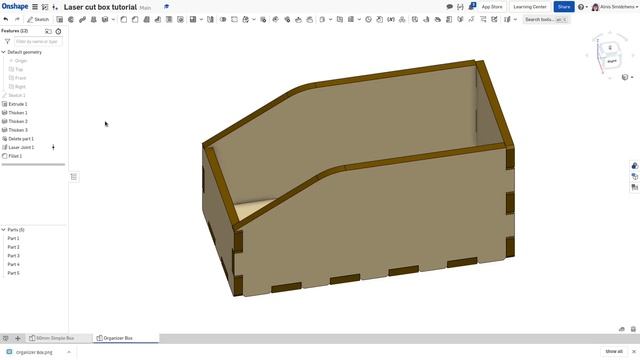Click the Search tools field

click(x=546, y=19)
